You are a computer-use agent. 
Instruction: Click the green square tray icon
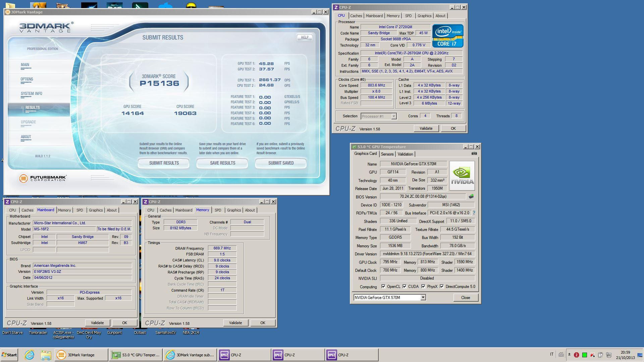(x=584, y=355)
